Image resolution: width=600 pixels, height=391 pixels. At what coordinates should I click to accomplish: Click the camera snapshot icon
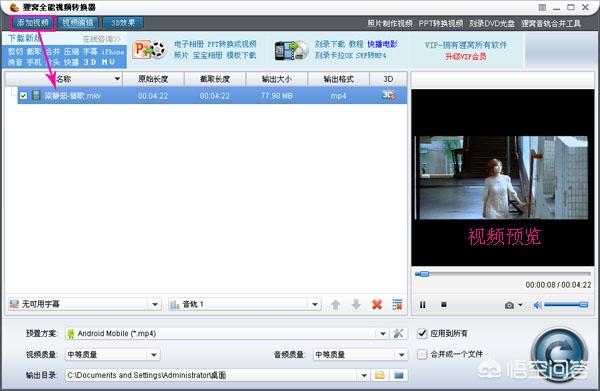(509, 305)
